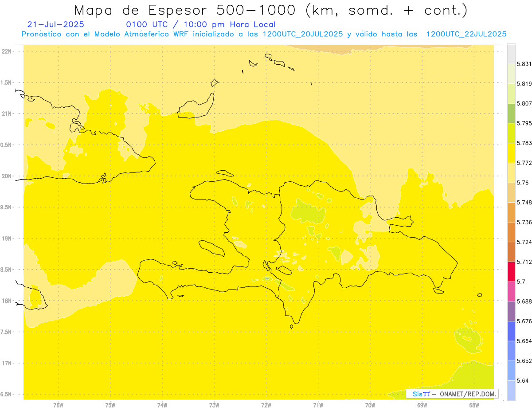The image size is (532, 411).
Task: Click the legend value 5.712
Action: (x=524, y=262)
